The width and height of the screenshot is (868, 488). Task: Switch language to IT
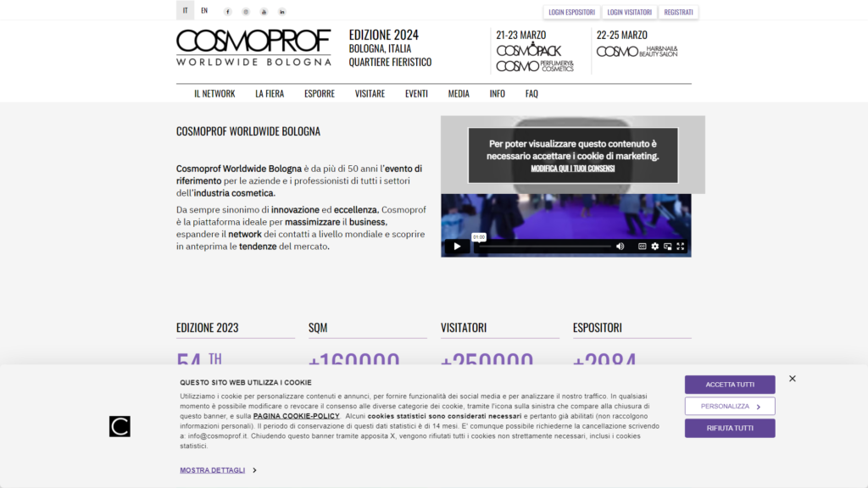[185, 10]
